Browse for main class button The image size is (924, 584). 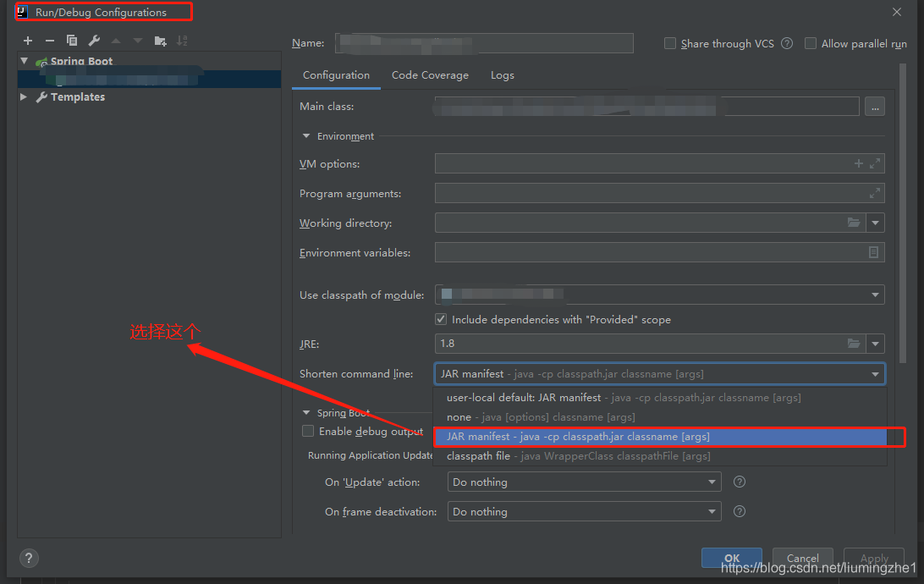point(875,107)
